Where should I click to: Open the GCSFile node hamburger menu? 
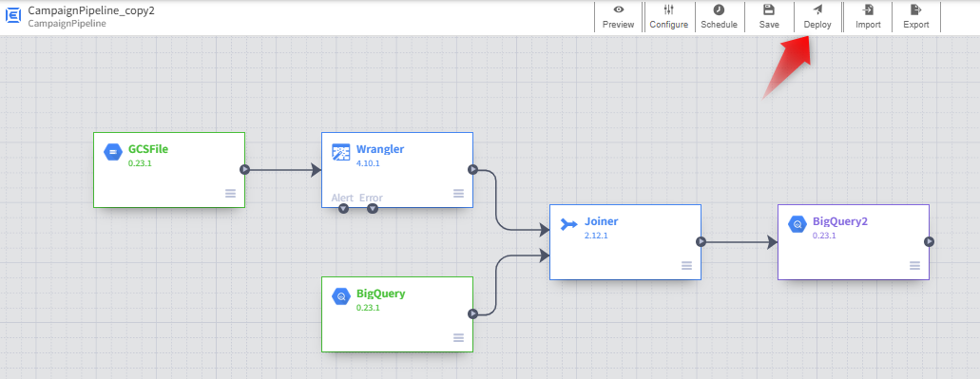[231, 194]
